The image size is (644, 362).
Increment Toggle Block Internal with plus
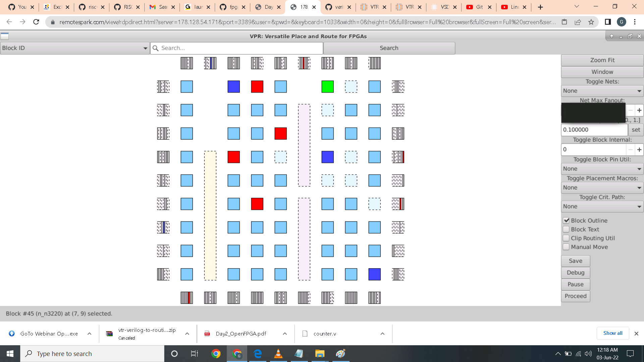tap(639, 149)
